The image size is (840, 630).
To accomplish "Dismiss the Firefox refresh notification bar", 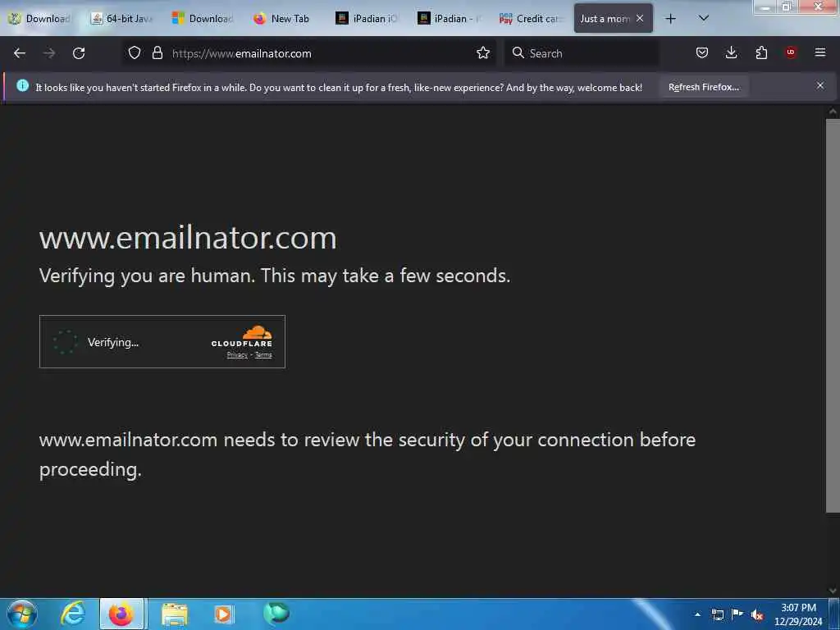I will pos(820,85).
